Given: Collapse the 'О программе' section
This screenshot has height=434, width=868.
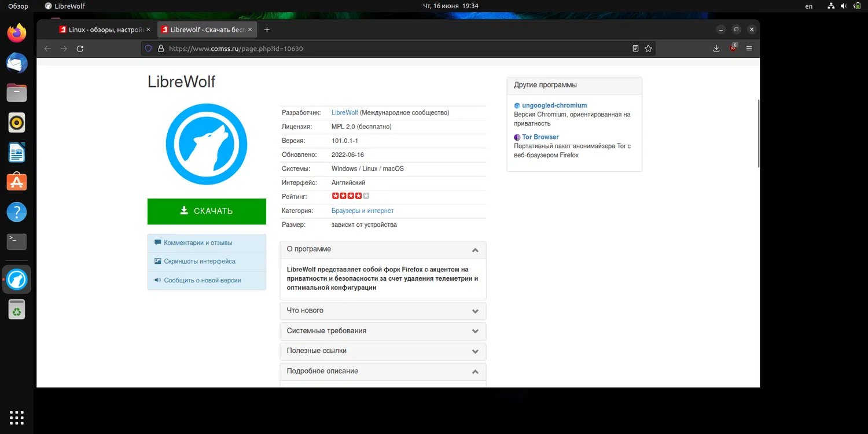Looking at the screenshot, I should pyautogui.click(x=383, y=249).
